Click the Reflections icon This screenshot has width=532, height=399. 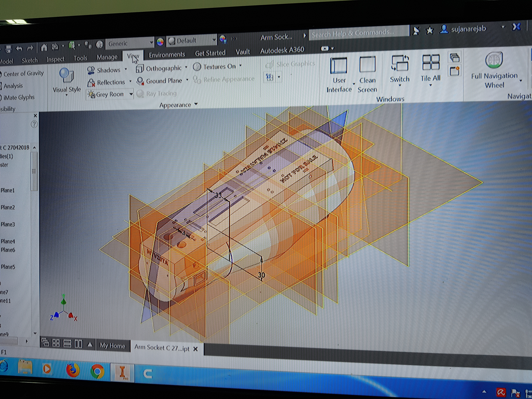click(x=91, y=82)
